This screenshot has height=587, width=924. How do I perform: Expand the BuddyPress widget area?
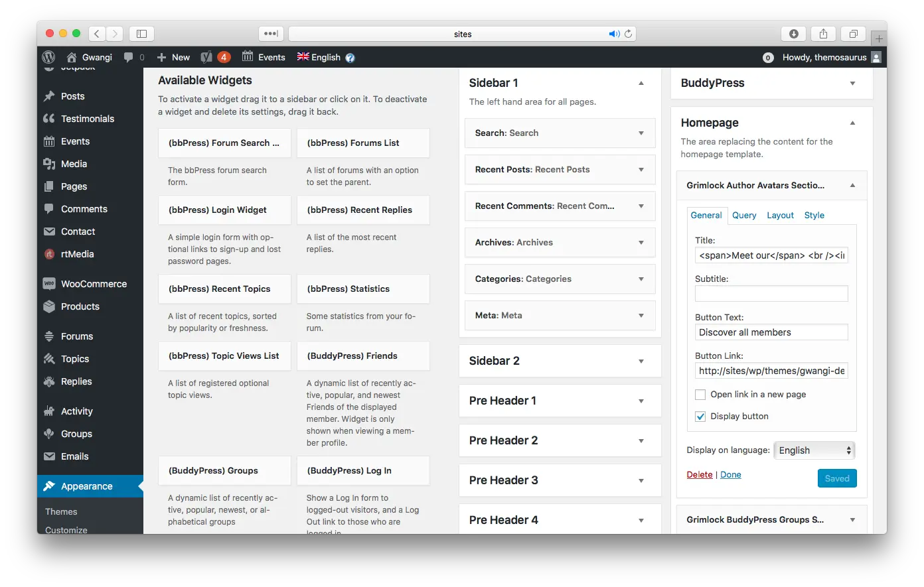(x=852, y=84)
